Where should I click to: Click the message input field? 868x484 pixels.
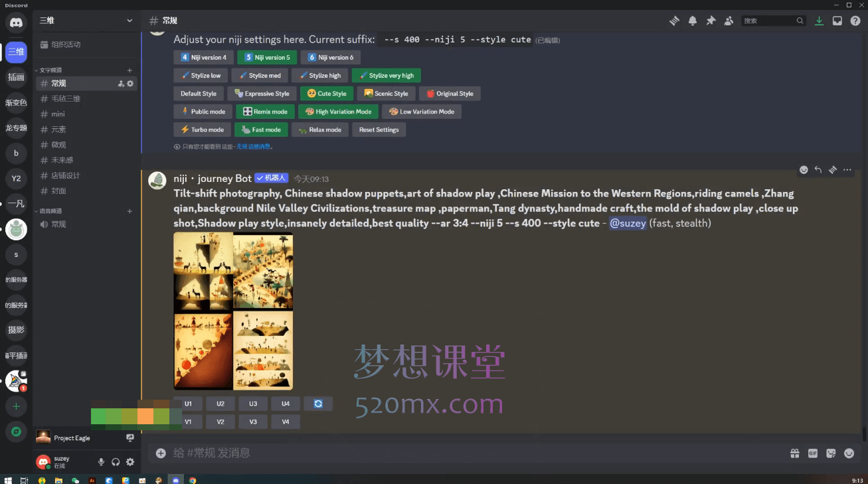465,453
